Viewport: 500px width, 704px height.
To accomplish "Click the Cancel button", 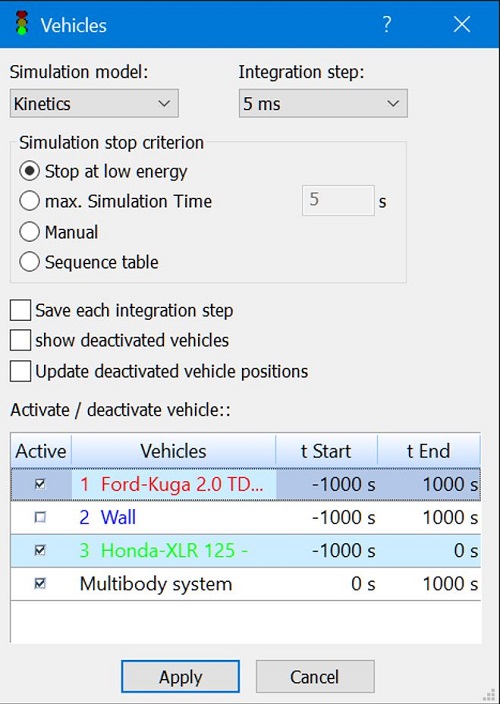I will click(315, 677).
